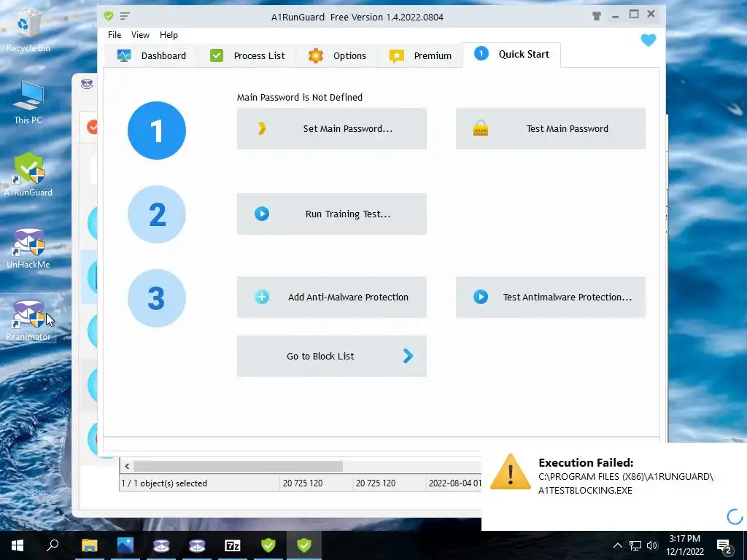Image resolution: width=747 pixels, height=560 pixels.
Task: Switch to the Dashboard tab
Action: [152, 55]
